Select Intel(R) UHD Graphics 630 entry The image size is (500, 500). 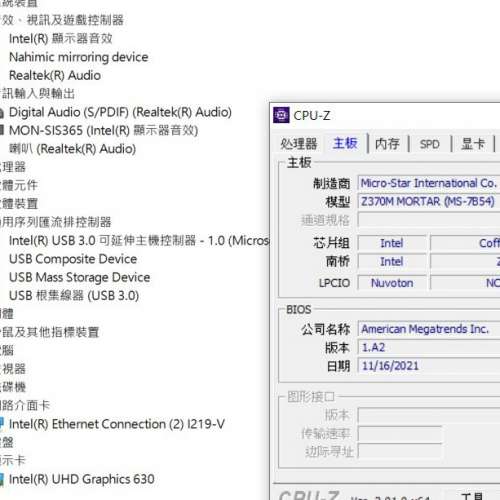coord(82,479)
